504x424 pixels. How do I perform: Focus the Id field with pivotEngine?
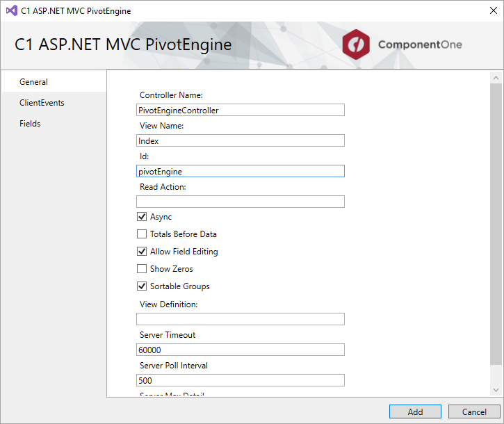tap(241, 171)
